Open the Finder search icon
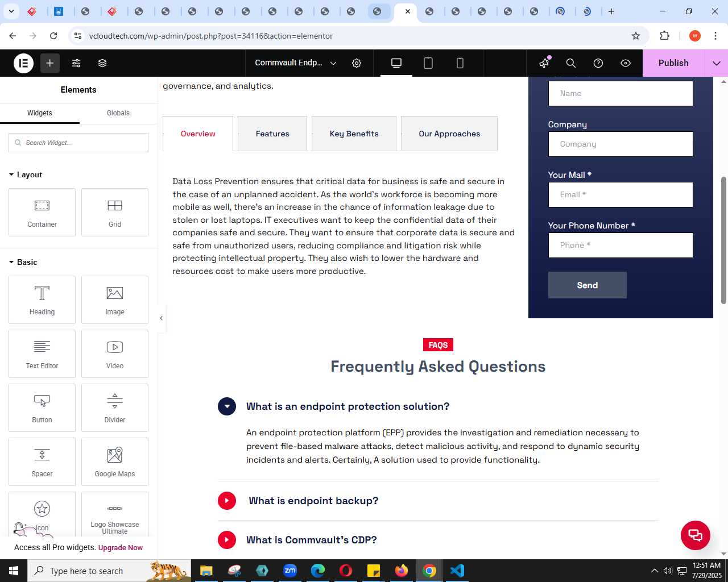Viewport: 728px width, 582px height. [x=571, y=63]
